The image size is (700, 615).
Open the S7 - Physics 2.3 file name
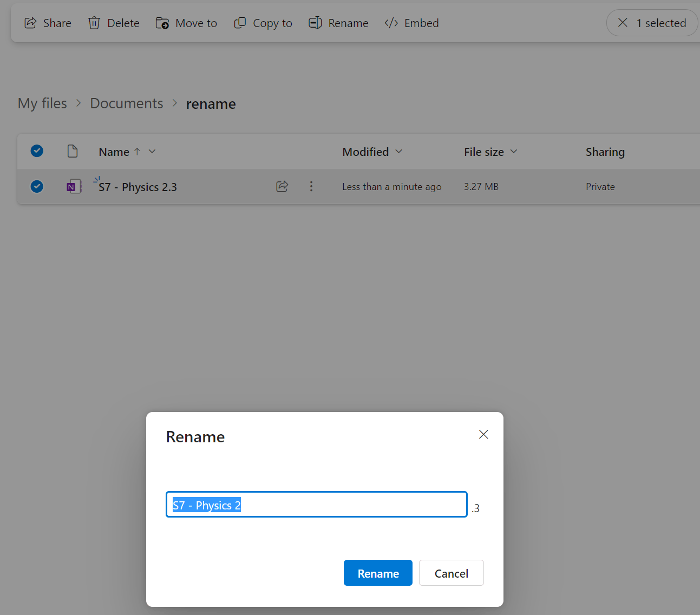pyautogui.click(x=138, y=187)
